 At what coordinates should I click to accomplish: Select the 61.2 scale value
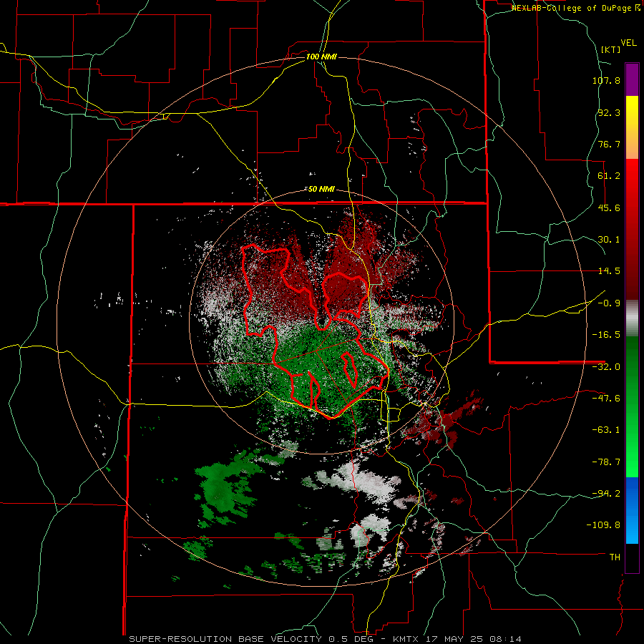pyautogui.click(x=609, y=176)
